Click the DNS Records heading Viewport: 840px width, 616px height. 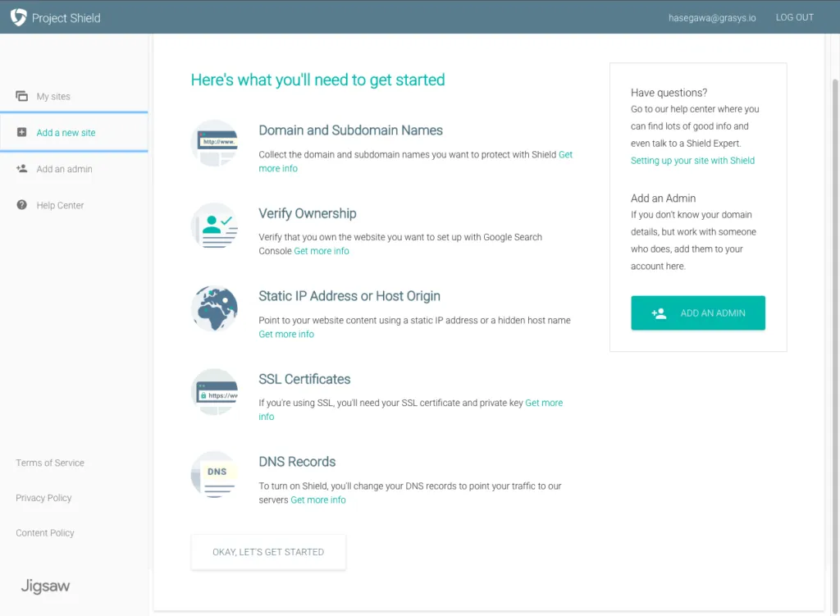297,462
